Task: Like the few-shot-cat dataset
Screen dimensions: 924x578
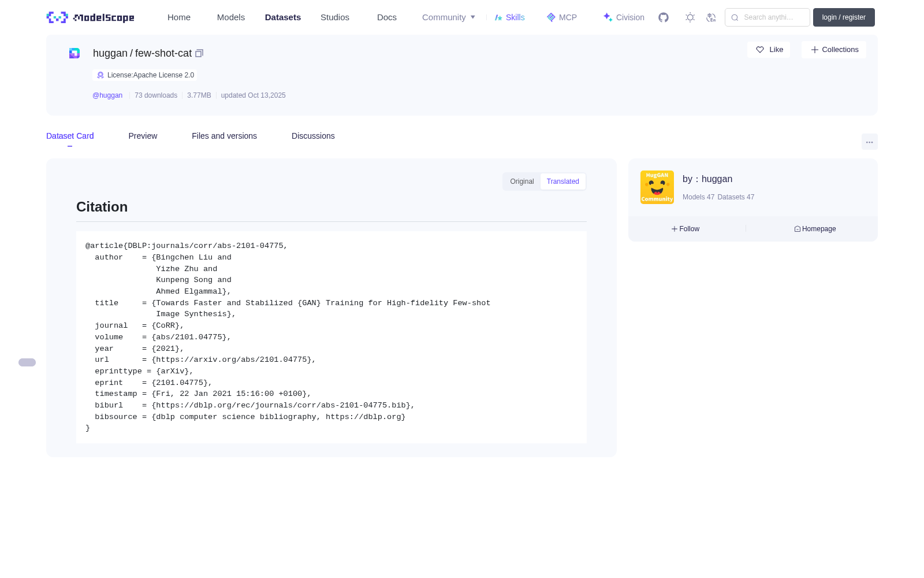Action: [x=769, y=50]
